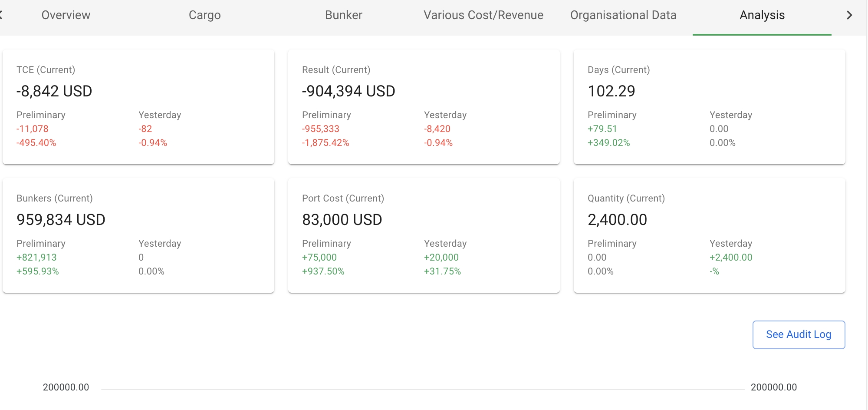
Task: Select the Bunkers (Current) 959,834 USD amount
Action: pyautogui.click(x=61, y=220)
